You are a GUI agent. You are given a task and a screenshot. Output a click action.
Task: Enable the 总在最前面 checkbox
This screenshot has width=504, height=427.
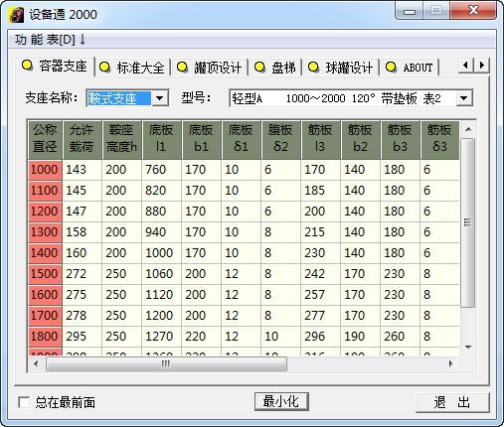pos(24,402)
